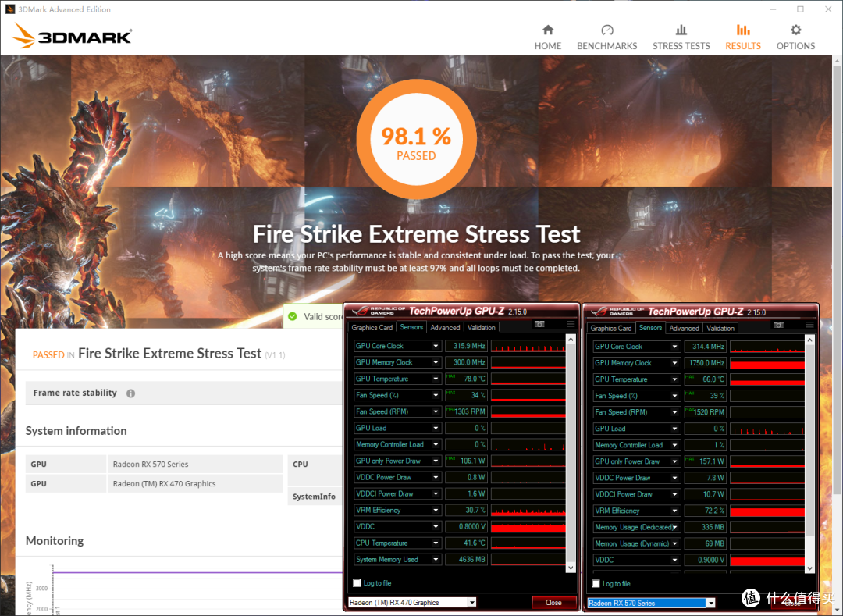Click Close button in left GPU-Z window
Viewport: 843px width, 616px height.
pos(553,602)
